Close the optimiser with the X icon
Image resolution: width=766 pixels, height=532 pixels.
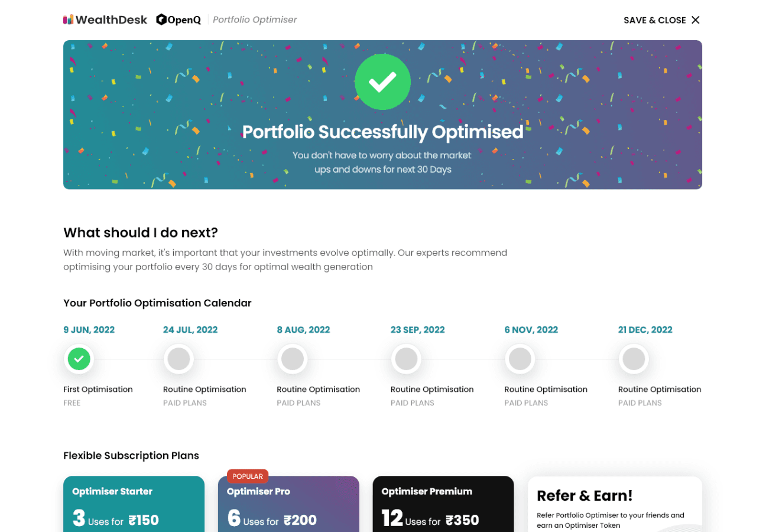pyautogui.click(x=696, y=20)
